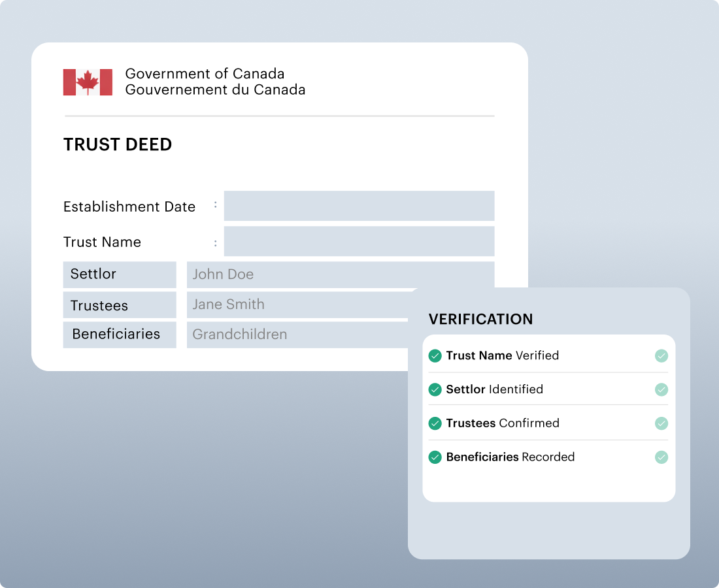The height and width of the screenshot is (588, 719).
Task: Click the Establishment Date input field
Action: tap(359, 206)
